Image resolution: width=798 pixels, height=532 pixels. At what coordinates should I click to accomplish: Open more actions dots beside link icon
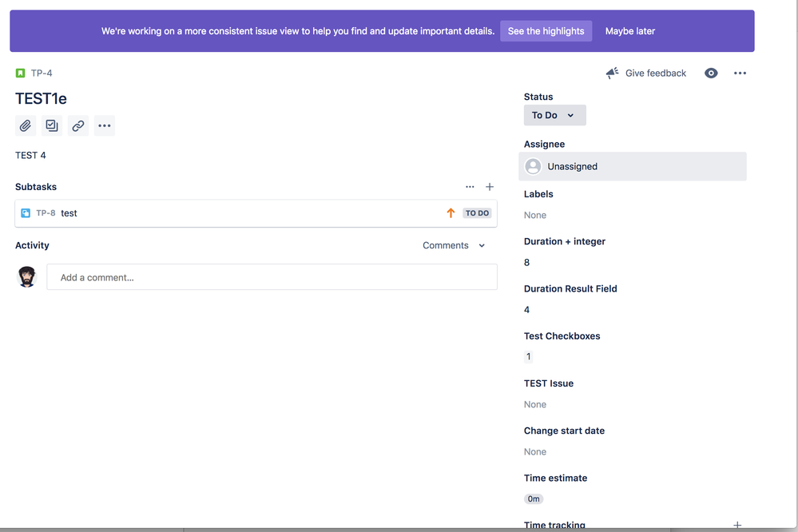[x=105, y=125]
